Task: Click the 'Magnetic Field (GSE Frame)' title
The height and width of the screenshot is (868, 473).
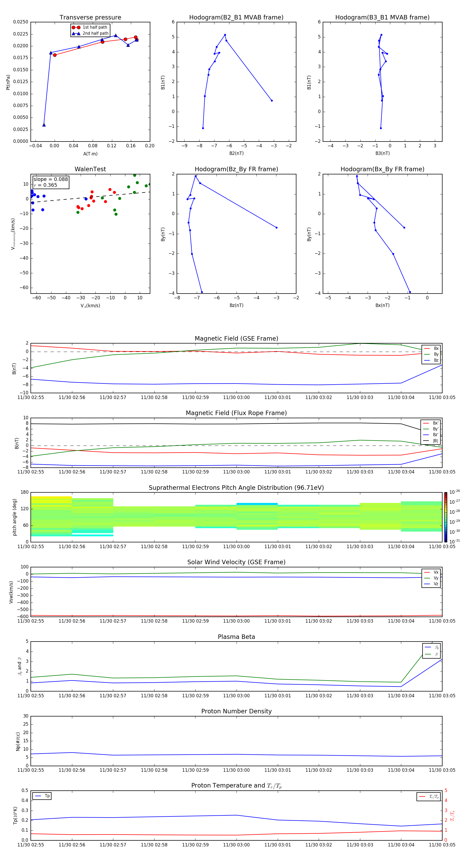Action: (236, 339)
